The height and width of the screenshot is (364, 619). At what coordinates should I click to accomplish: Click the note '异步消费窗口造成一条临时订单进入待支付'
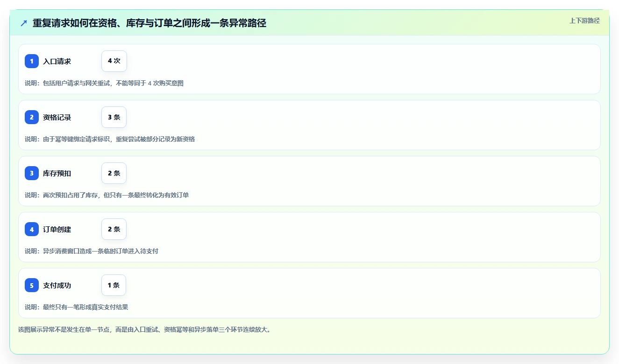coord(100,251)
